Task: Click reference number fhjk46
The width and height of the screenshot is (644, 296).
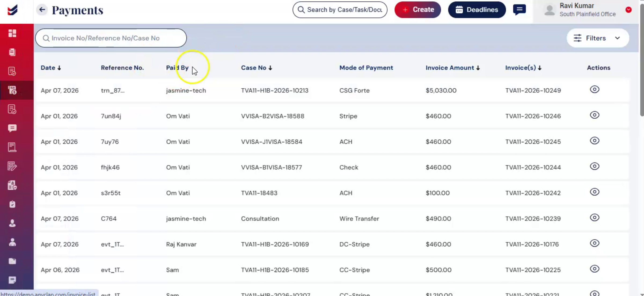Action: 110,167
